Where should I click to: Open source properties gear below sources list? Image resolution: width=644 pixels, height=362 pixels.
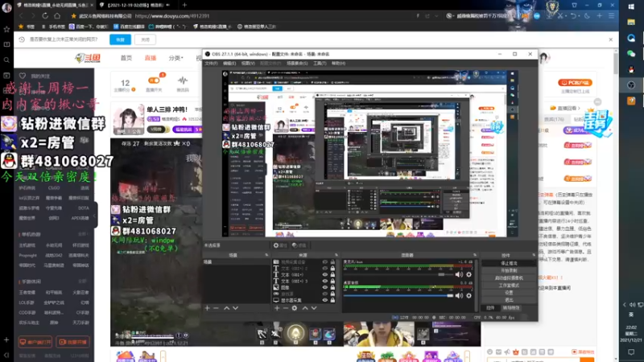[x=295, y=308]
